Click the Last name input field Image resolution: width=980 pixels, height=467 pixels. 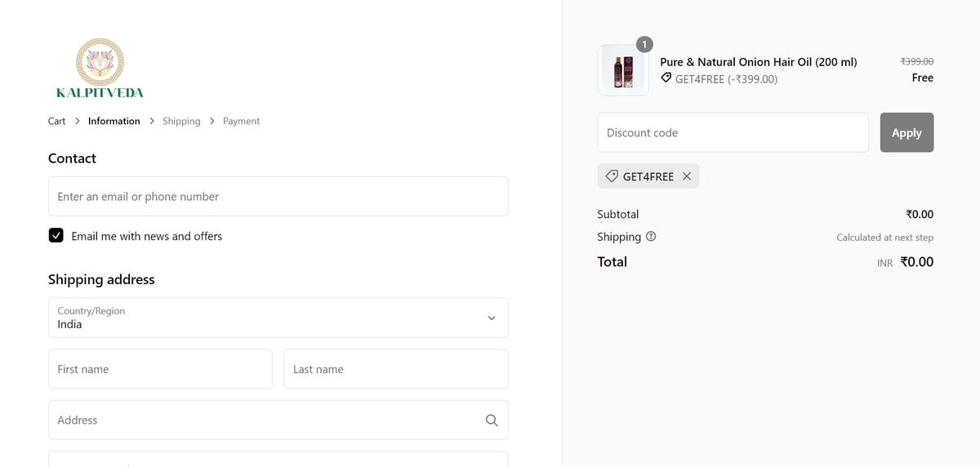[x=395, y=370]
